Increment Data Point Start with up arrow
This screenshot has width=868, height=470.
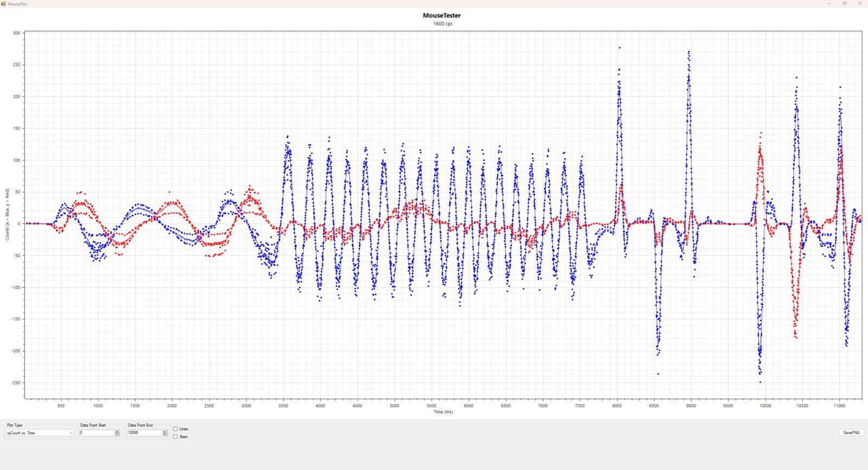click(117, 432)
